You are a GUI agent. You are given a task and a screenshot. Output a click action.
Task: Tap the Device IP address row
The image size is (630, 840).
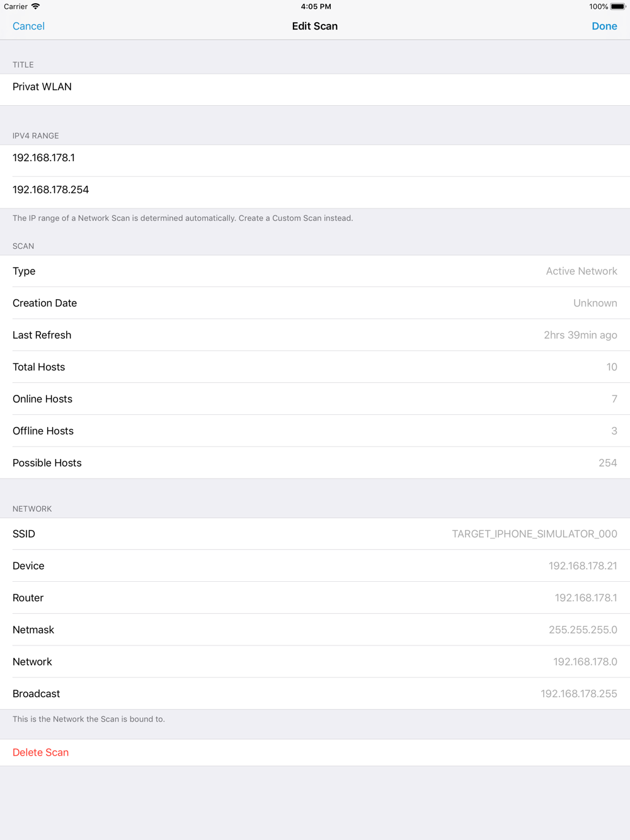[315, 566]
